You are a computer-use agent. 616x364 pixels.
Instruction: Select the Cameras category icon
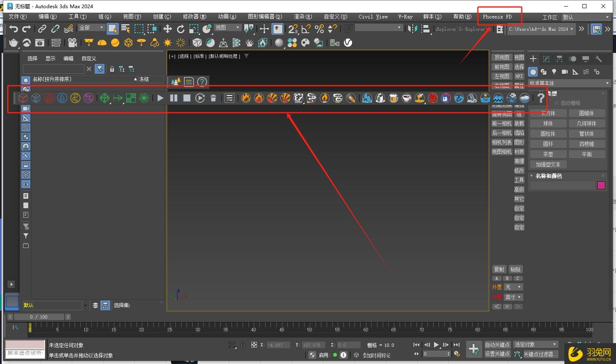pyautogui.click(x=565, y=72)
